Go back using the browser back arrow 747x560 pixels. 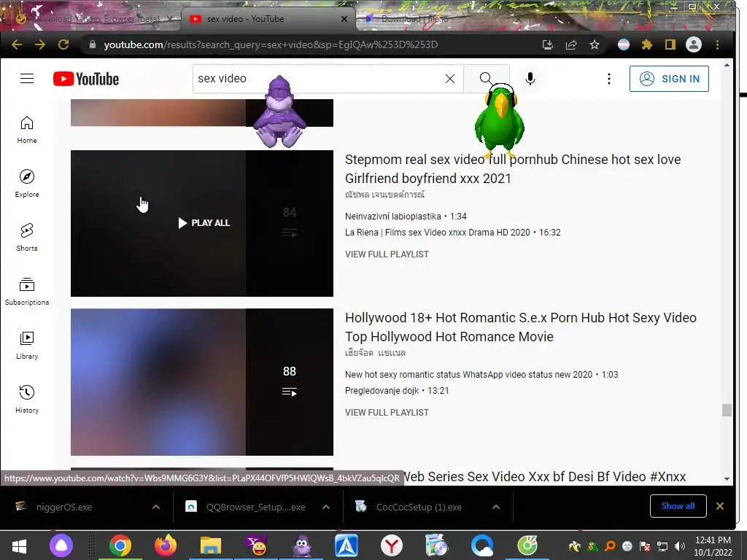17,44
